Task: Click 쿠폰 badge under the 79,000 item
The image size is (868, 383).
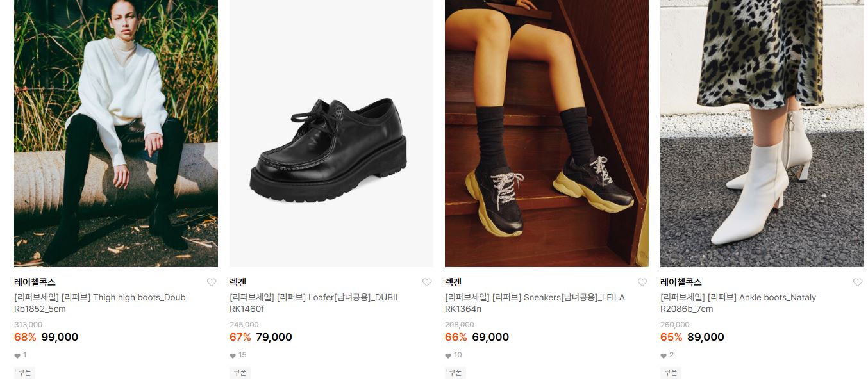Action: [240, 373]
